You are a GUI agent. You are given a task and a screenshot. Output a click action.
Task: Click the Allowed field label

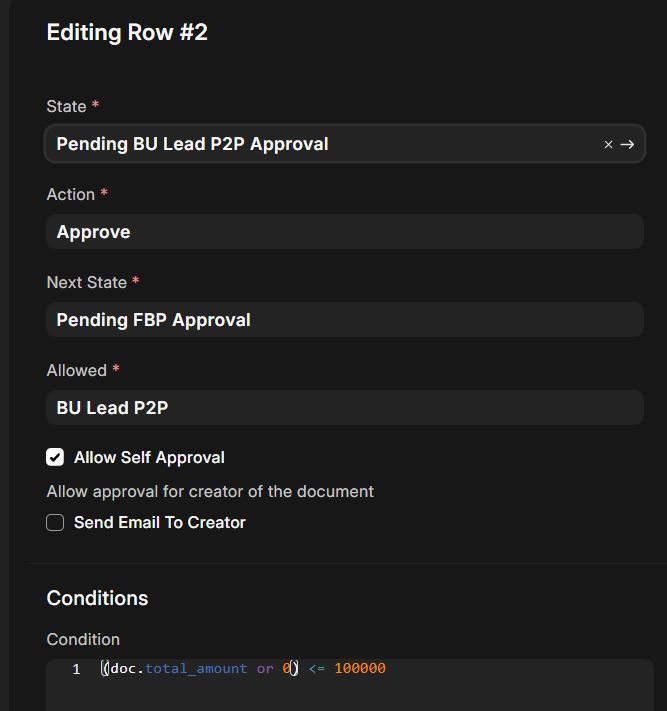pyautogui.click(x=76, y=371)
